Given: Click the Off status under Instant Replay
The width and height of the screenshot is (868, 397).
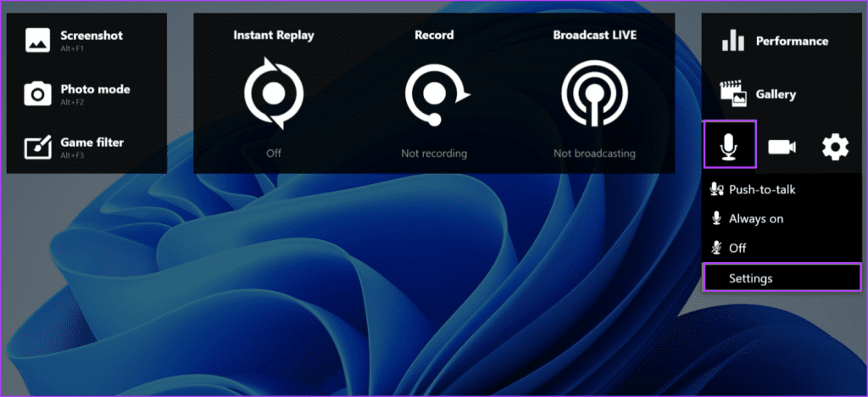Looking at the screenshot, I should click(274, 154).
